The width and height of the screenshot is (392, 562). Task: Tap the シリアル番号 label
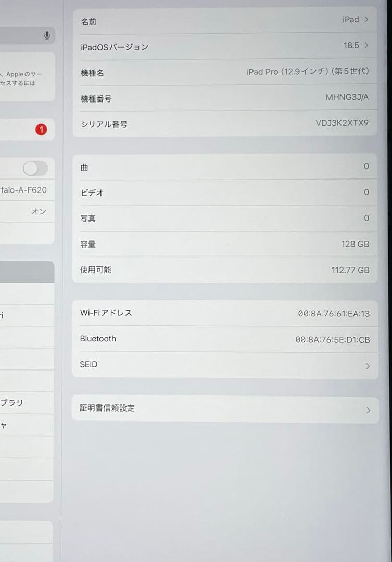pyautogui.click(x=104, y=124)
